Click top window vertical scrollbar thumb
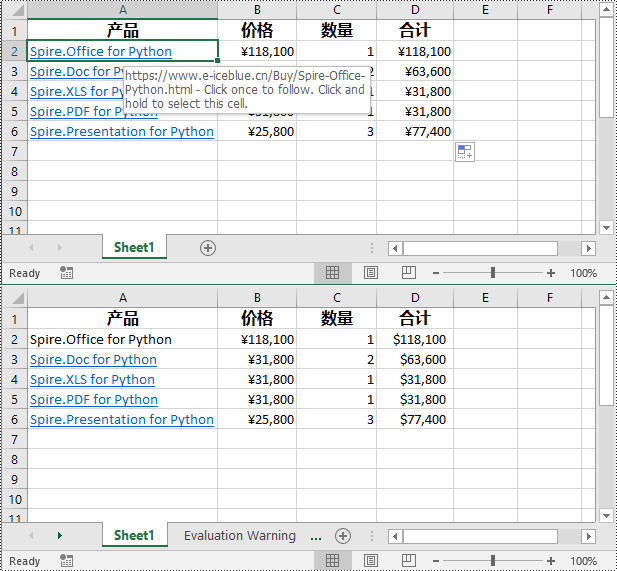Viewport: 617px width, 571px height. pos(606,67)
